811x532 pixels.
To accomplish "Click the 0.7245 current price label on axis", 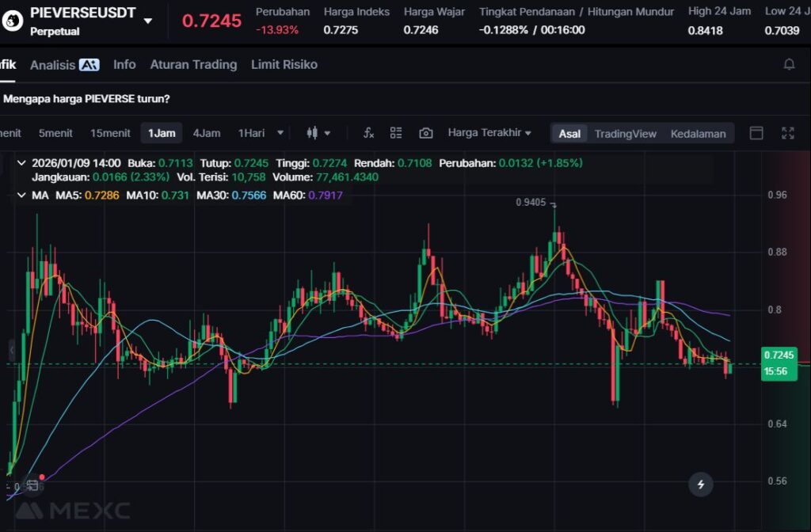I will click(x=777, y=355).
